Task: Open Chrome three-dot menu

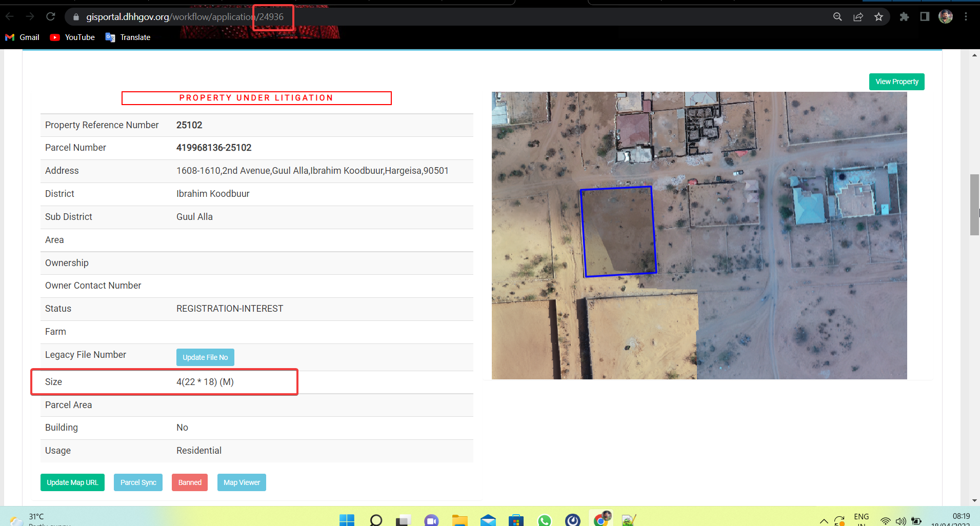Action: (966, 17)
